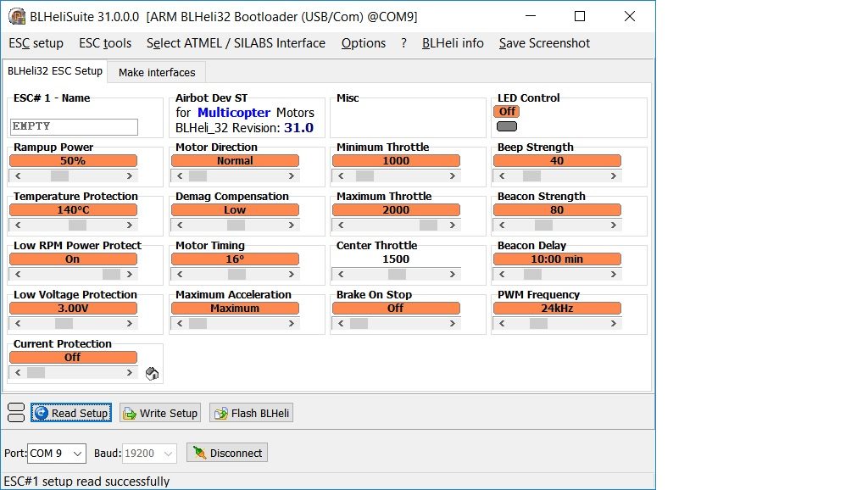Decrease Minimum Throttle with left arrow
Screen dimensions: 868x490
(341, 176)
